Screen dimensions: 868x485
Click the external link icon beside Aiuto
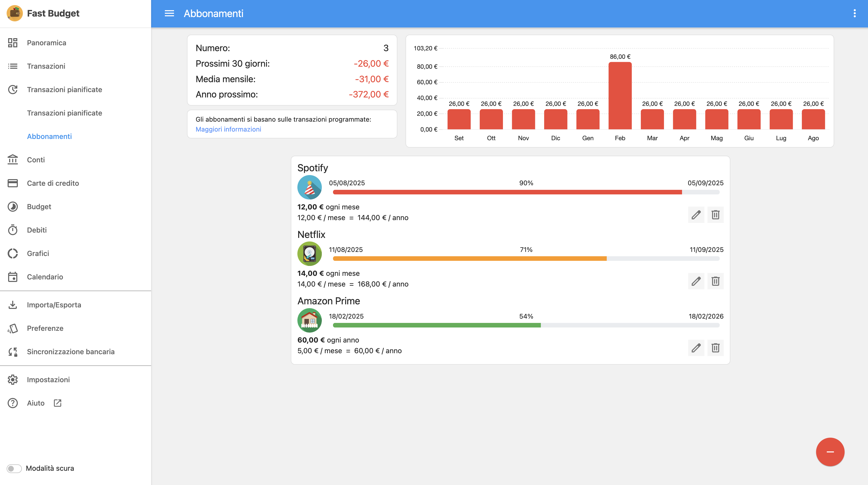[x=57, y=403]
